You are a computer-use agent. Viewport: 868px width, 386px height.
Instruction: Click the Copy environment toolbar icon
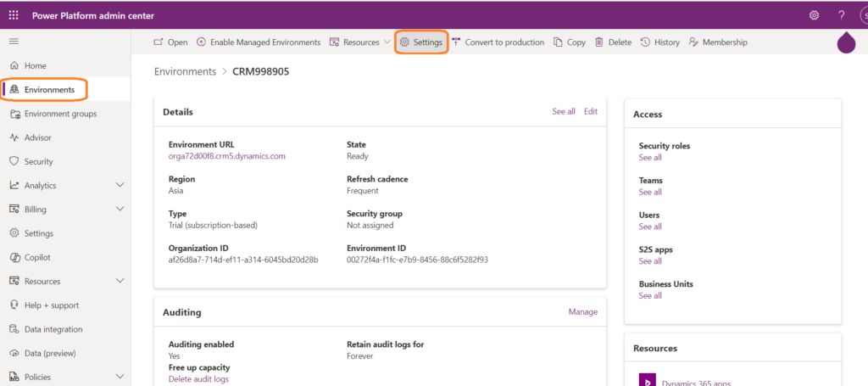coord(570,42)
